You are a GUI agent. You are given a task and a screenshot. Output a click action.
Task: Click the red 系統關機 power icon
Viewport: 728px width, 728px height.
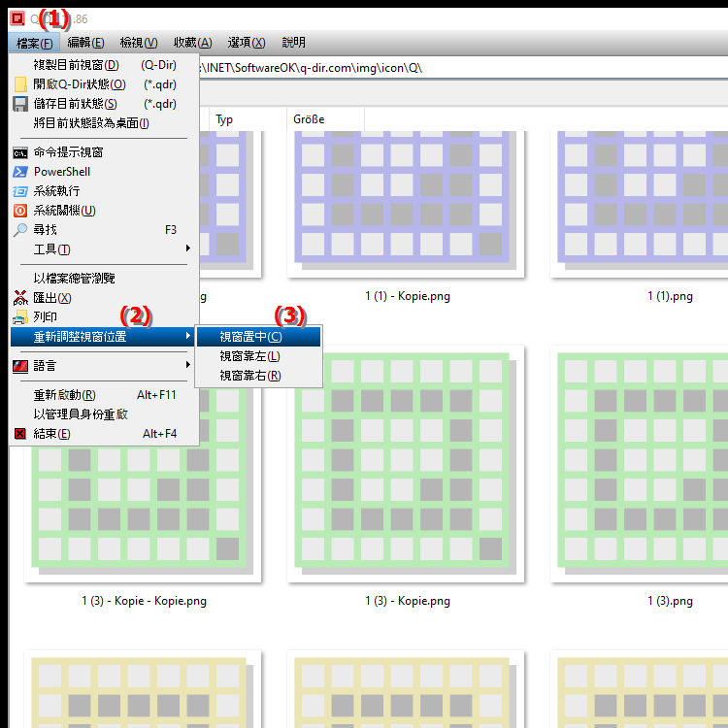(20, 211)
